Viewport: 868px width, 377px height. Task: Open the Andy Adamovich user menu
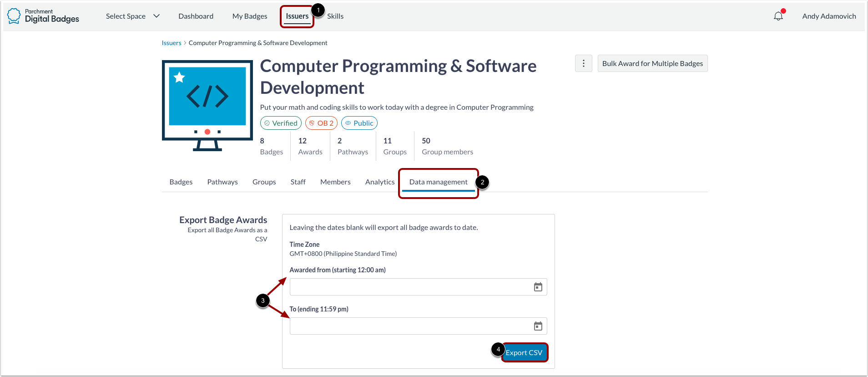click(829, 16)
